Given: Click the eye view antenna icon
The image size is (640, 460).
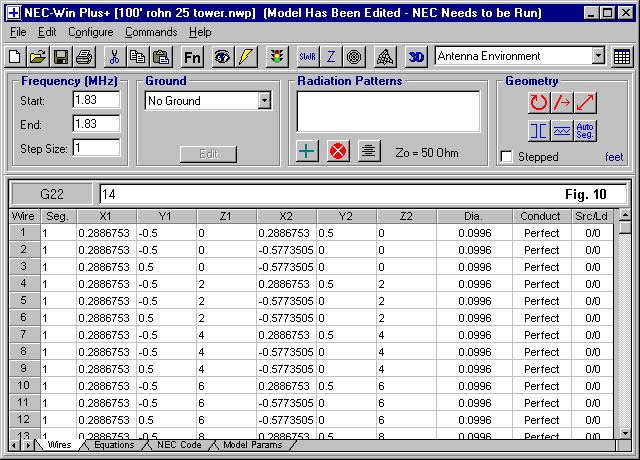Looking at the screenshot, I should pos(221,57).
